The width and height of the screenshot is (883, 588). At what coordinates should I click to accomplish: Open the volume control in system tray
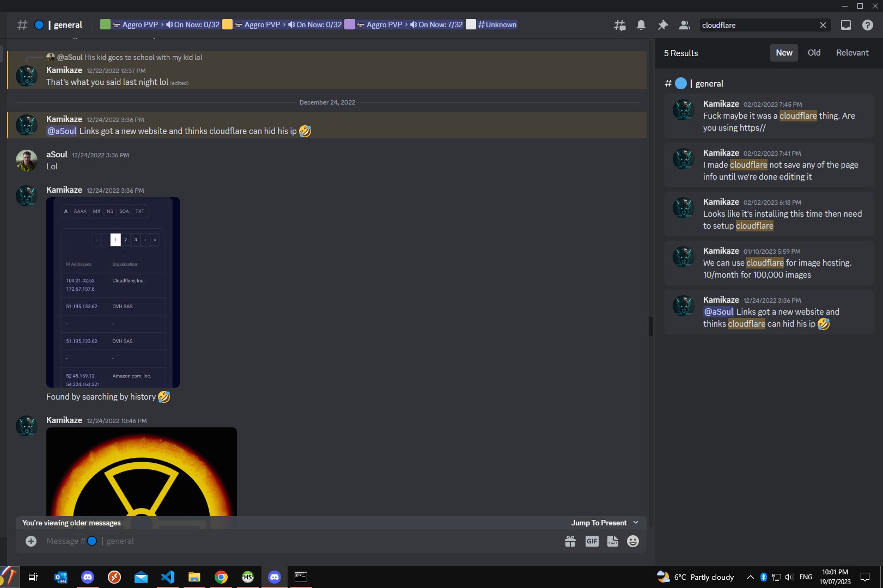pos(790,577)
